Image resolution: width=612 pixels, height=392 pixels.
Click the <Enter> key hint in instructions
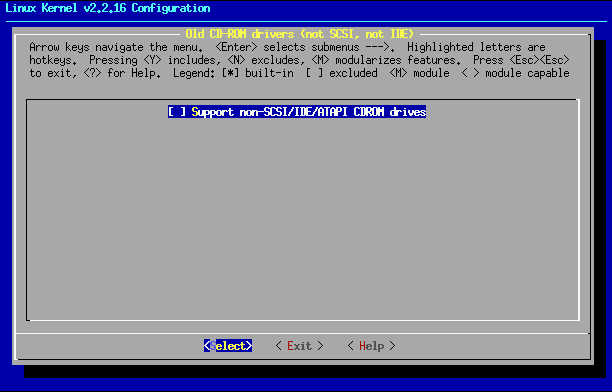237,47
